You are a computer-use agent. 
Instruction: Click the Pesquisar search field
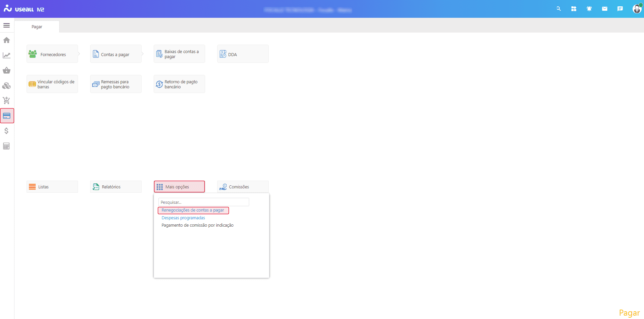pos(203,202)
